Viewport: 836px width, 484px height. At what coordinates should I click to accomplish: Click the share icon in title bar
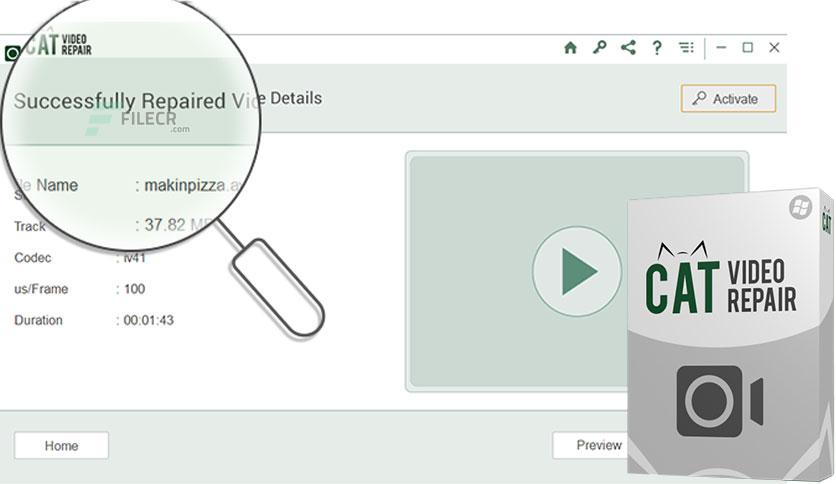coord(628,47)
